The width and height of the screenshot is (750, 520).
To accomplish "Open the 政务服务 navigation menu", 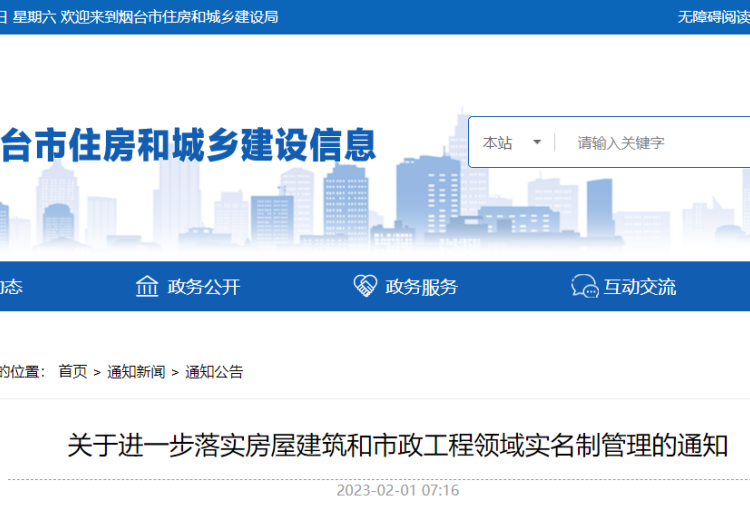I will pyautogui.click(x=421, y=287).
